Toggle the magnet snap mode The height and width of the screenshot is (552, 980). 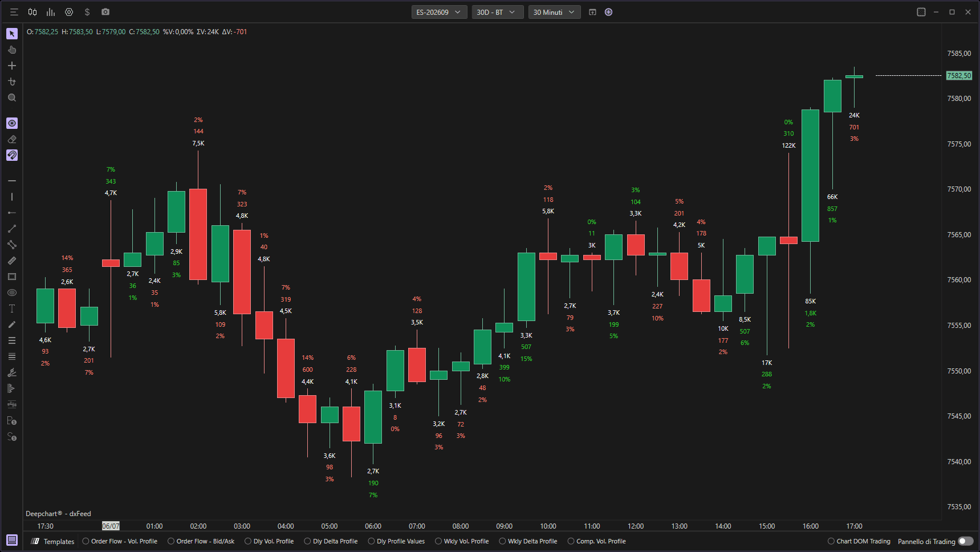[12, 155]
